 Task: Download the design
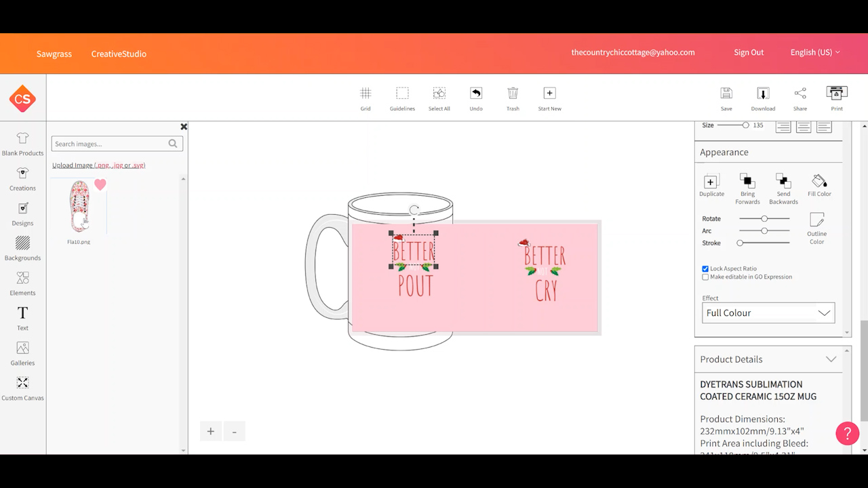[763, 98]
